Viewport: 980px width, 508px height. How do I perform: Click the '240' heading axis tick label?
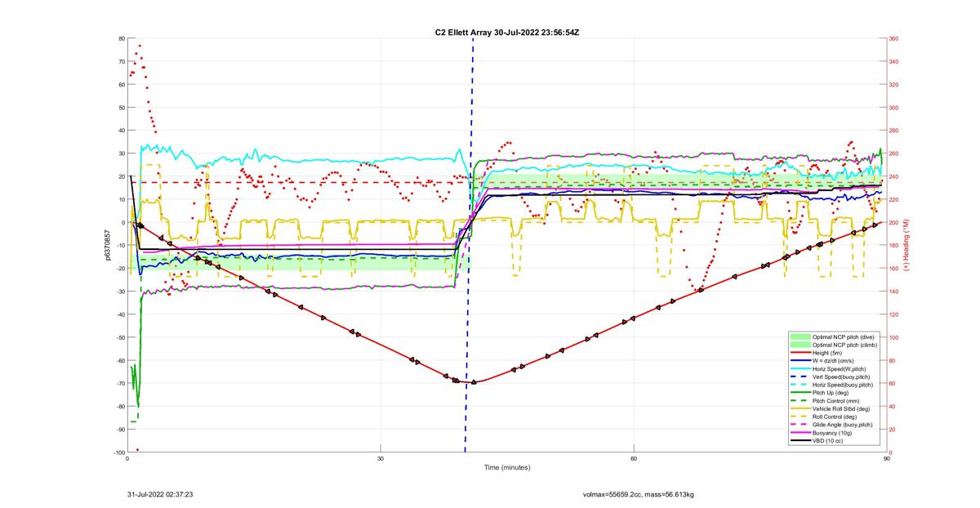coord(894,176)
